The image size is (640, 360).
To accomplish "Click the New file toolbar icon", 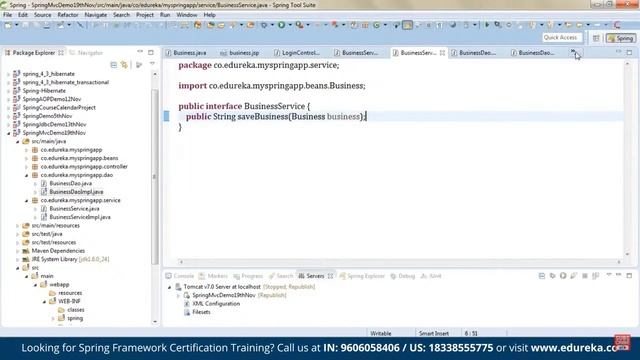I will 8,25.
